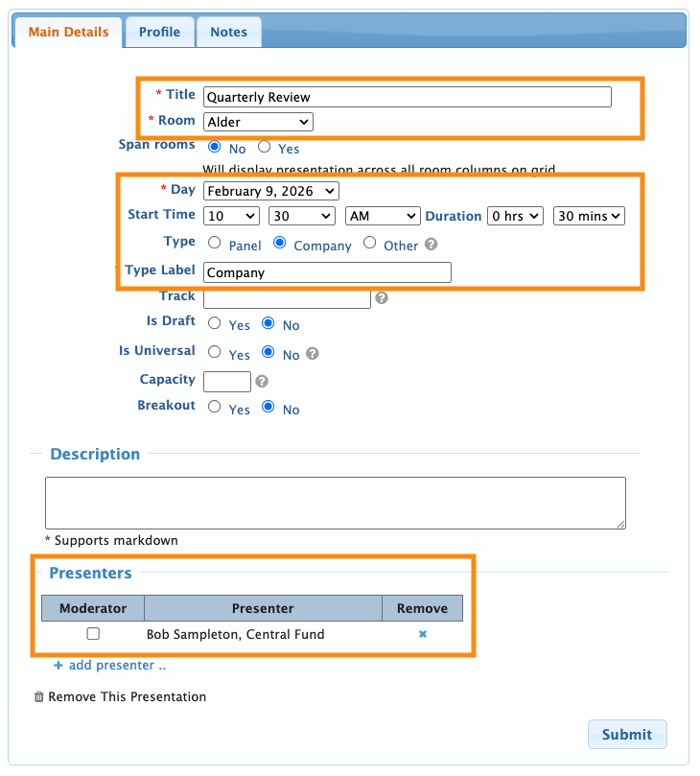Click into the Description text area

coord(335,503)
